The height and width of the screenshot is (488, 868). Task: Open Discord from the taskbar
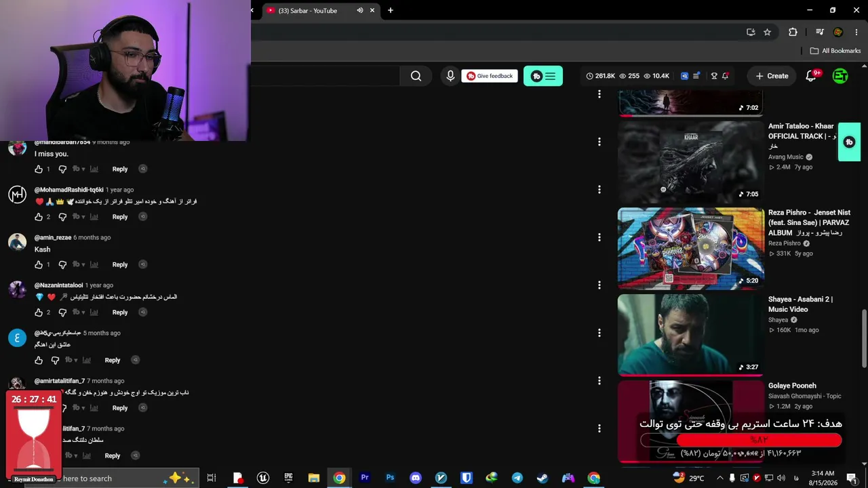pyautogui.click(x=416, y=478)
